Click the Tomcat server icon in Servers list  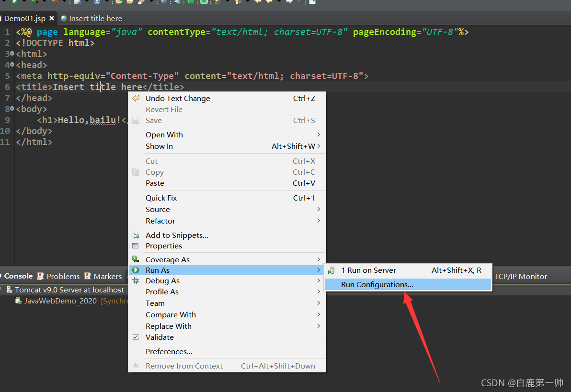(10, 290)
